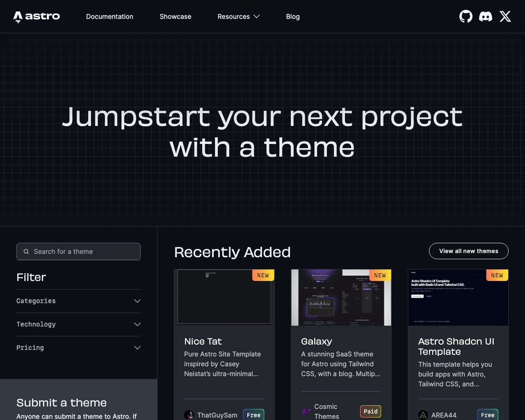Open Showcase in the nav bar
The height and width of the screenshot is (420, 525).
coord(176,16)
